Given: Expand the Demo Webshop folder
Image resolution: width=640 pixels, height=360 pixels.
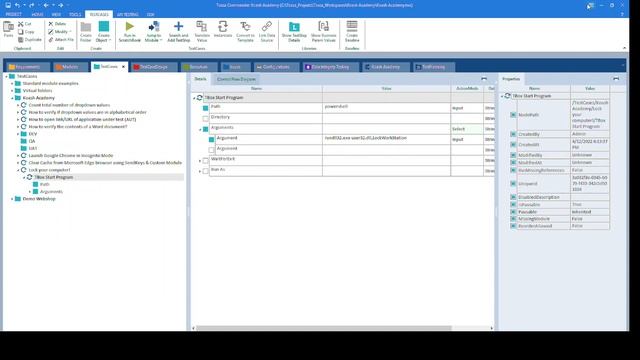Looking at the screenshot, I should point(12,199).
